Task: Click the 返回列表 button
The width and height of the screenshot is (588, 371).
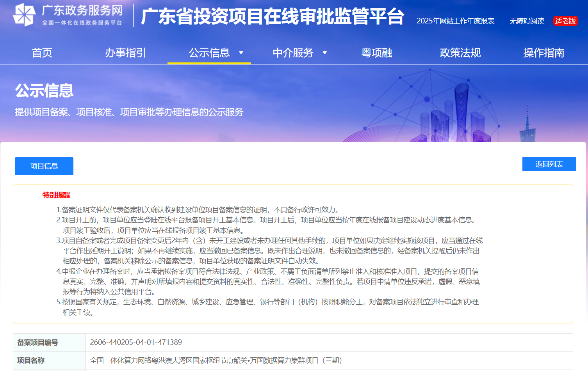Action: (x=549, y=164)
